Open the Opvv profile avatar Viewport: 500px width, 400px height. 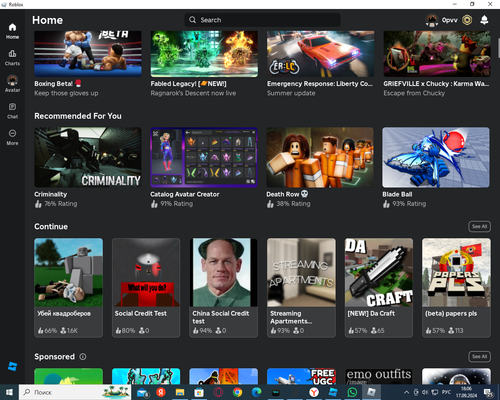432,20
